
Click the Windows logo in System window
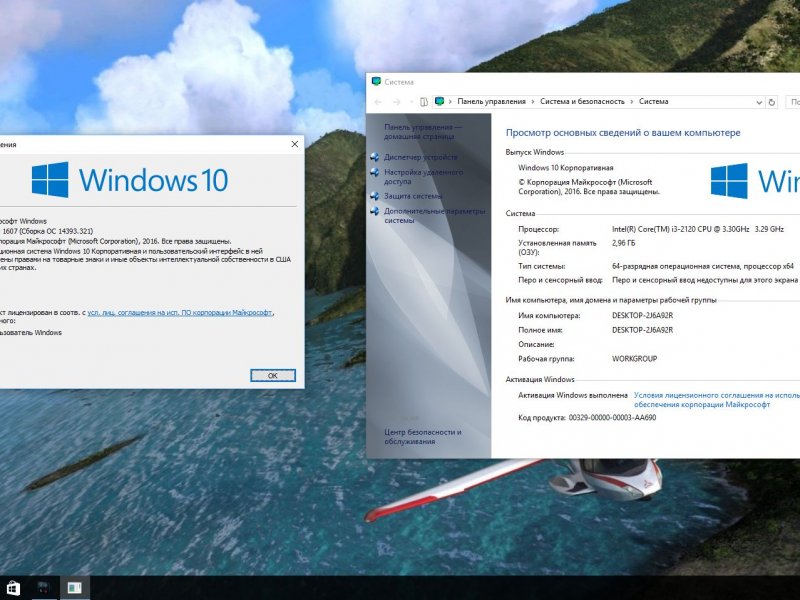(x=755, y=181)
